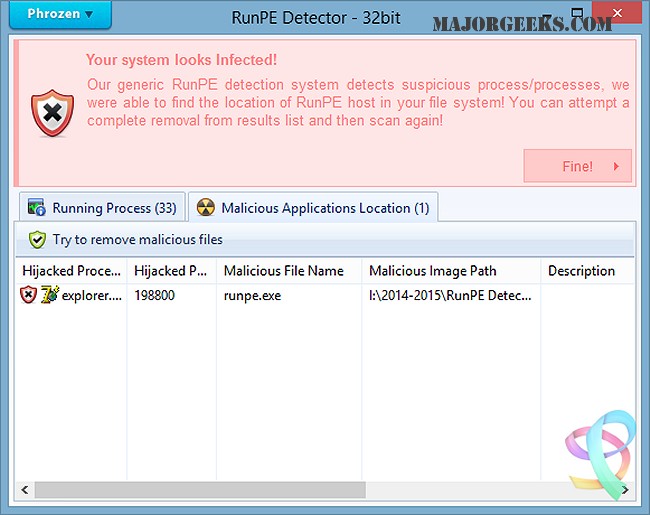
Task: Sort by Description column header
Action: [x=587, y=271]
